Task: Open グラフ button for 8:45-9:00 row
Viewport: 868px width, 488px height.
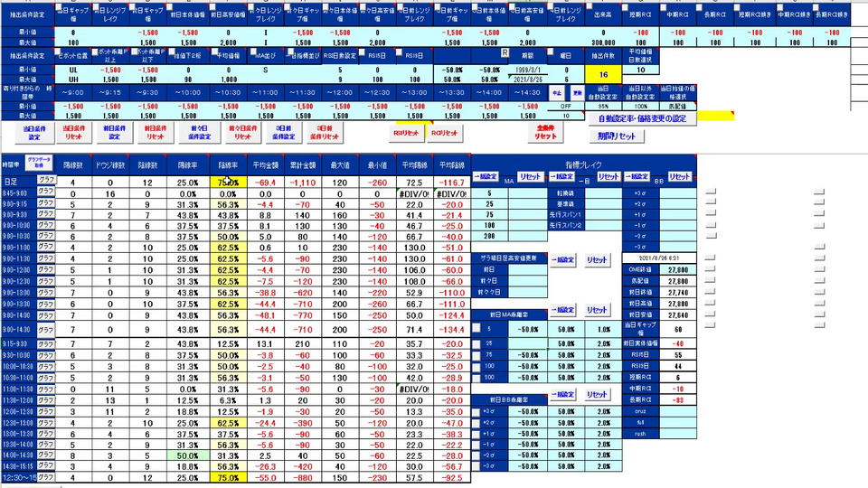Action: tap(46, 192)
